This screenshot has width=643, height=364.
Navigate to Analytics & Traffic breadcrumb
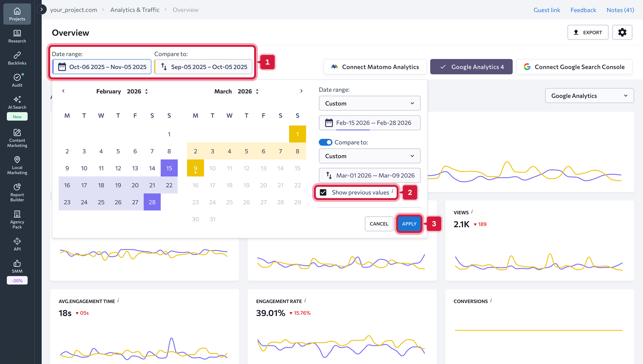click(x=135, y=10)
